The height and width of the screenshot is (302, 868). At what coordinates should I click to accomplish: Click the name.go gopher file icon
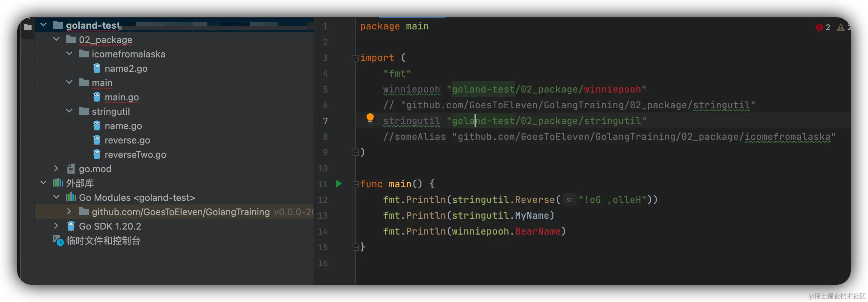pos(97,125)
